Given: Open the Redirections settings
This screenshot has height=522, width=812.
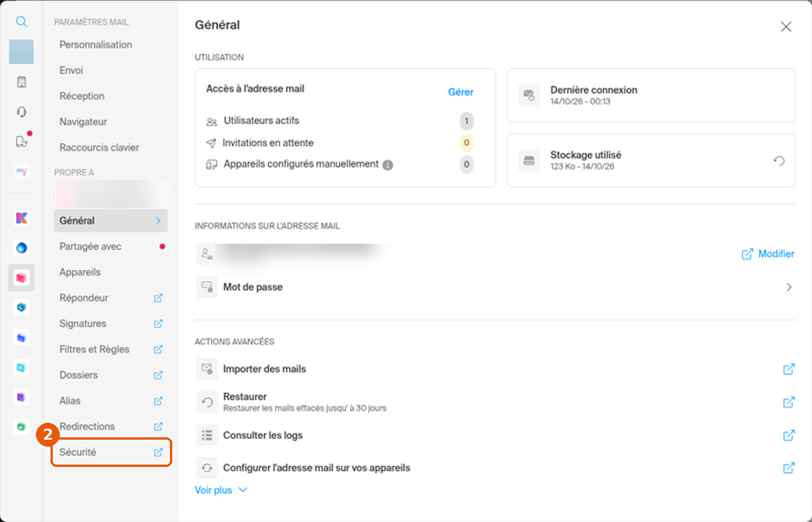Looking at the screenshot, I should 111,426.
